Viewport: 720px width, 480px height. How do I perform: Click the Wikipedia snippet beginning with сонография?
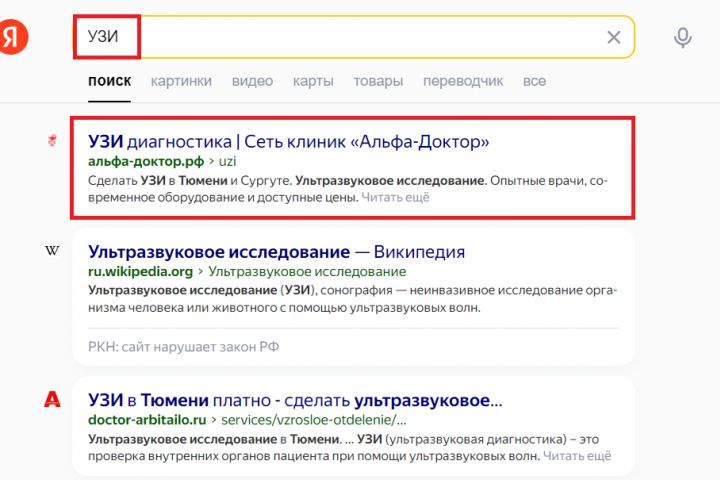click(x=353, y=299)
